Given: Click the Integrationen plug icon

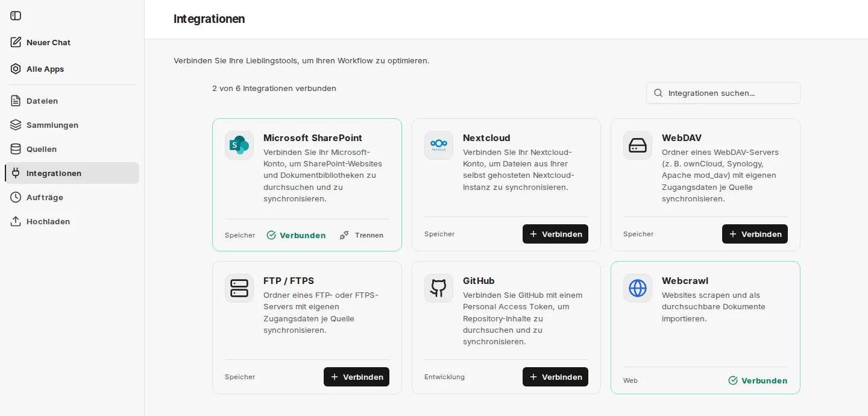Looking at the screenshot, I should click(16, 173).
